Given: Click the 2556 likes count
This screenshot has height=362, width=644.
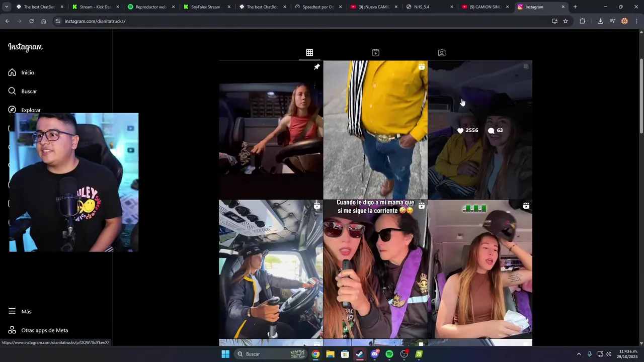Looking at the screenshot, I should point(467,130).
